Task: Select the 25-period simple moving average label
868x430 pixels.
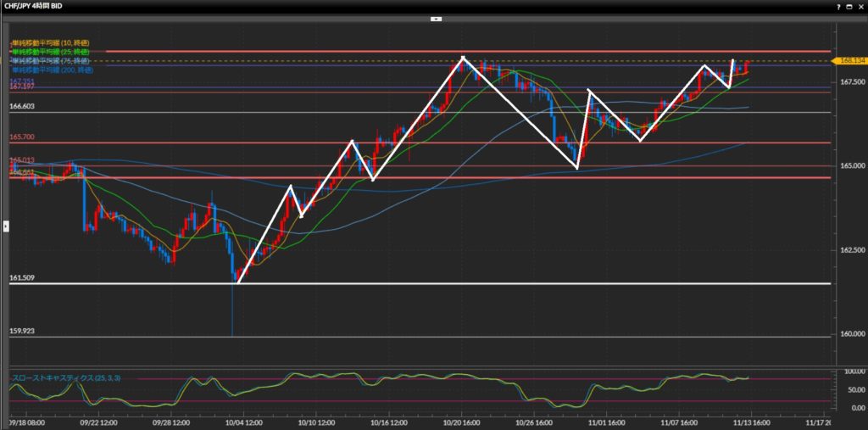Action: (x=49, y=52)
